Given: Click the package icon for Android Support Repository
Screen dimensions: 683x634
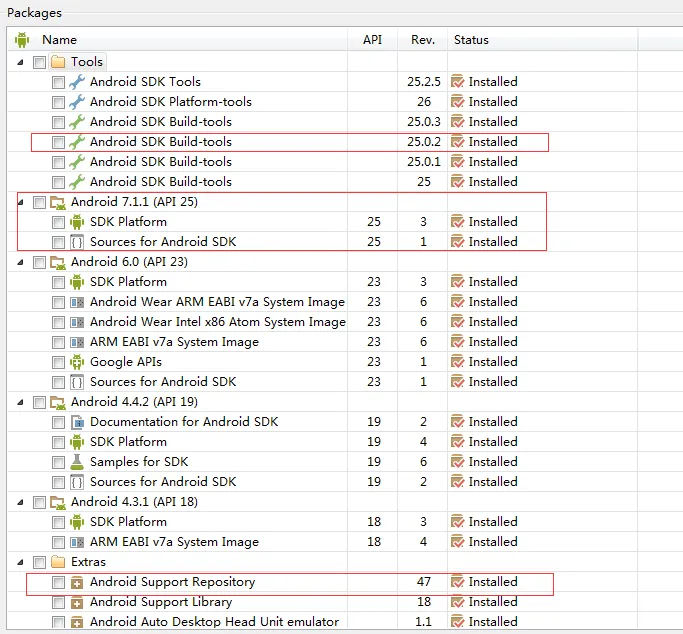Looking at the screenshot, I should point(77,583).
